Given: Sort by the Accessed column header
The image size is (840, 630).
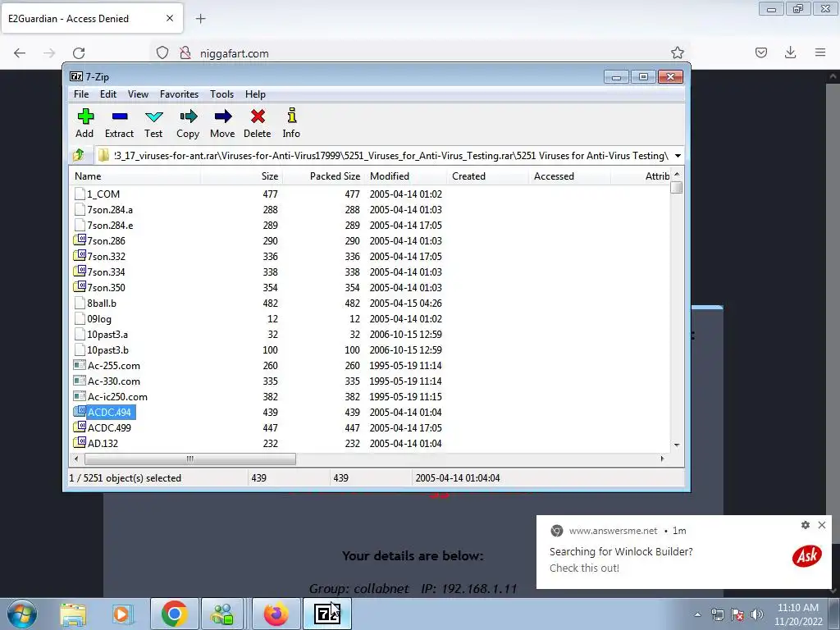Looking at the screenshot, I should [x=570, y=176].
